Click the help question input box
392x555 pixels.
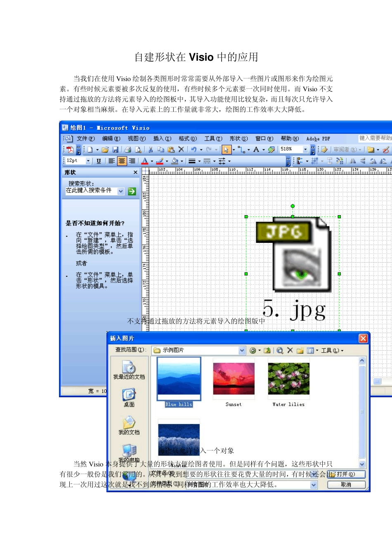tap(375, 138)
